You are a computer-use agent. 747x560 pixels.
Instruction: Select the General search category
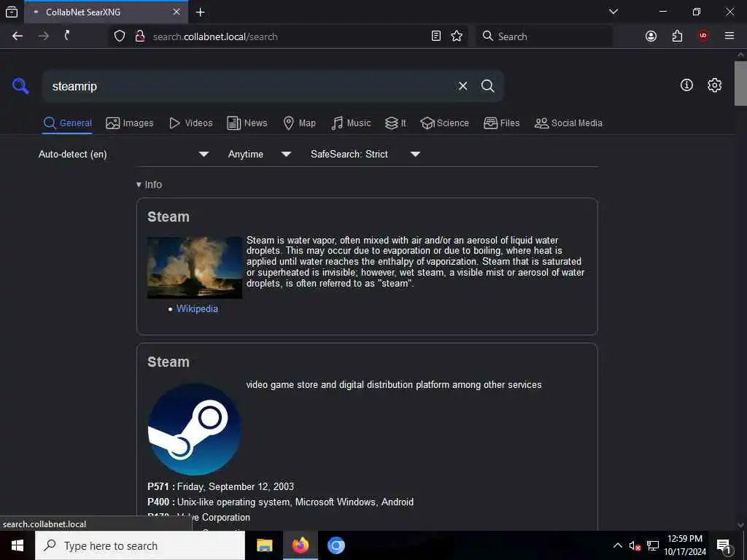click(67, 122)
